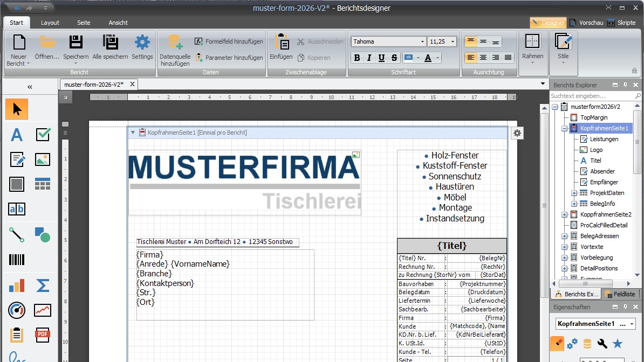Viewport: 644px width, 362px height.
Task: Select the barcode tool in toolbox
Action: [x=17, y=260]
